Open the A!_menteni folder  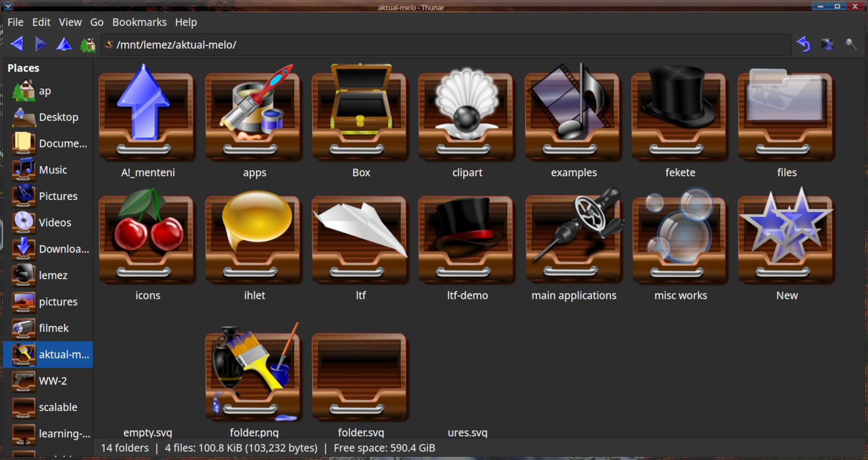pos(146,112)
